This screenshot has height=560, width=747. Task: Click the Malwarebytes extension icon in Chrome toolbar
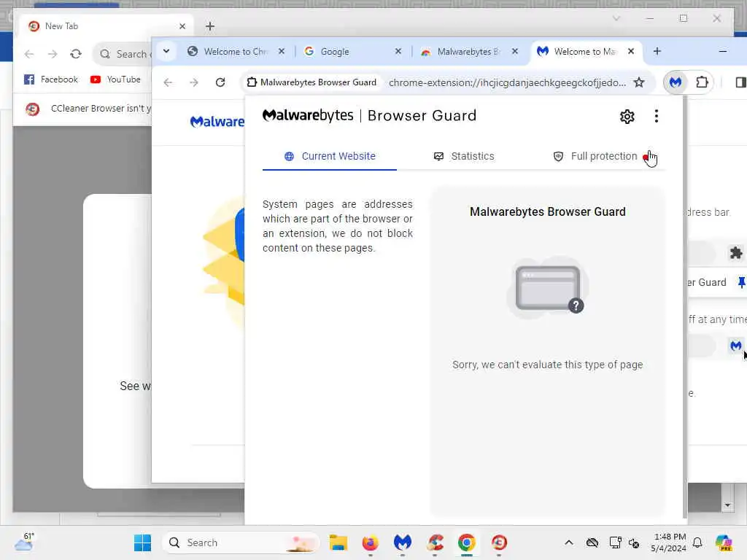pyautogui.click(x=675, y=82)
